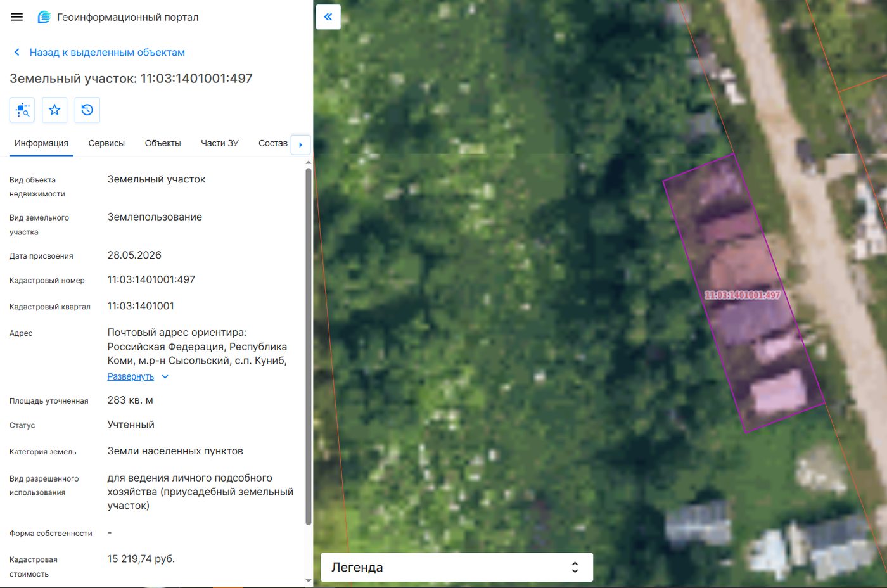Expand address with chevron beside Развернуть
The width and height of the screenshot is (887, 588).
tap(165, 376)
